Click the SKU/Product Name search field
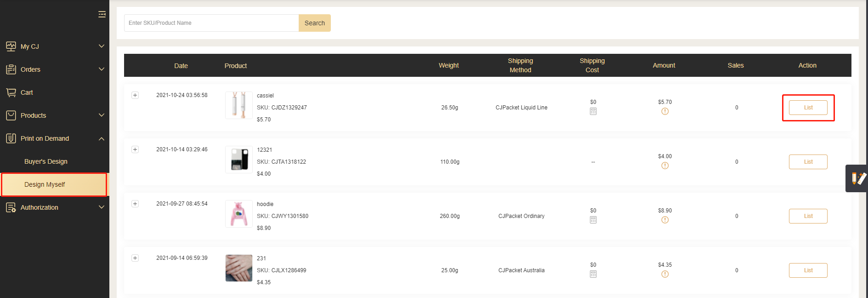Screen dimensions: 868x298 pyautogui.click(x=211, y=23)
